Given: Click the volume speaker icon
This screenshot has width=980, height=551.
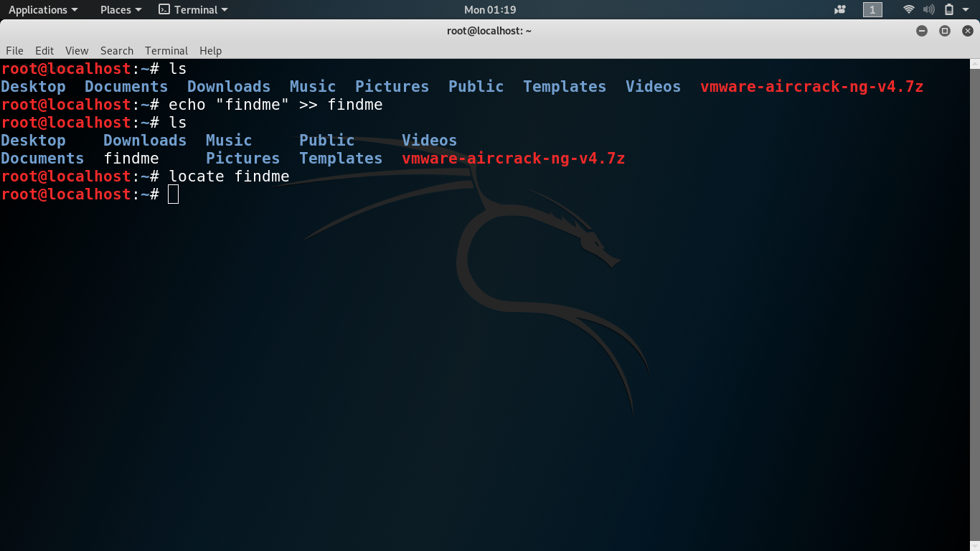Looking at the screenshot, I should pyautogui.click(x=929, y=9).
